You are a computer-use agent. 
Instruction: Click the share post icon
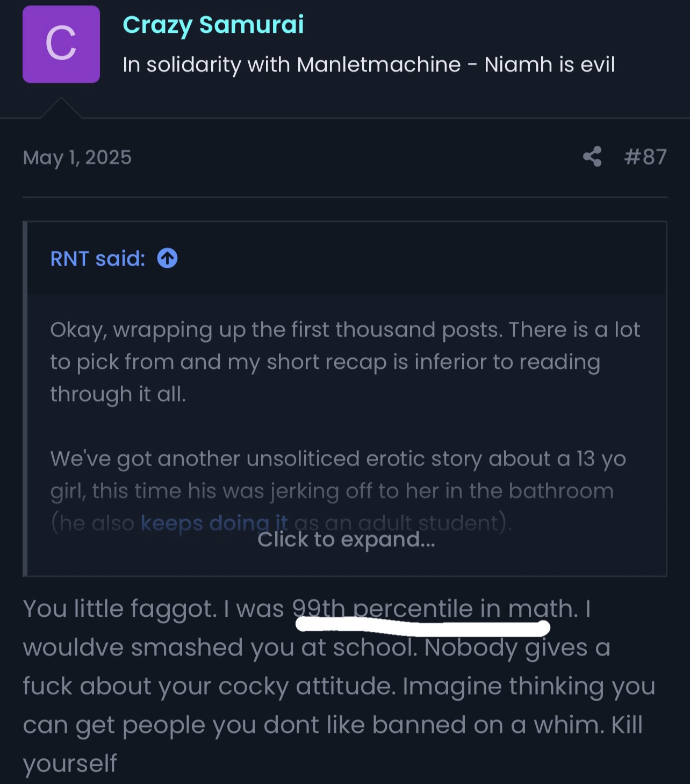(x=592, y=156)
